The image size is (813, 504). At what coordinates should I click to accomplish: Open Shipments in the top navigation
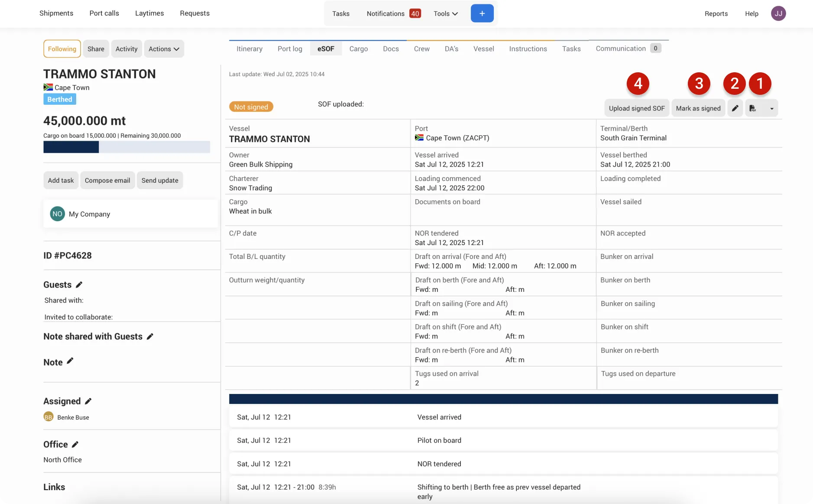[56, 13]
